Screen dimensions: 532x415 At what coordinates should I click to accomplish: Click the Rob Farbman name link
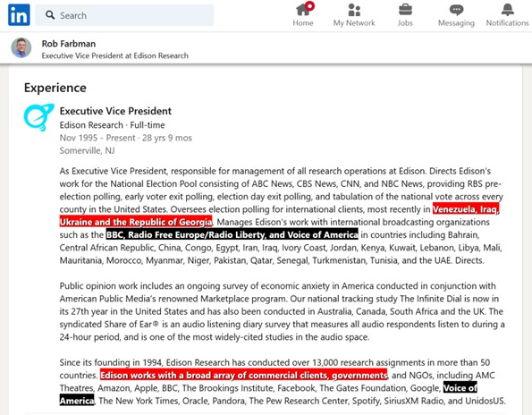coord(69,44)
